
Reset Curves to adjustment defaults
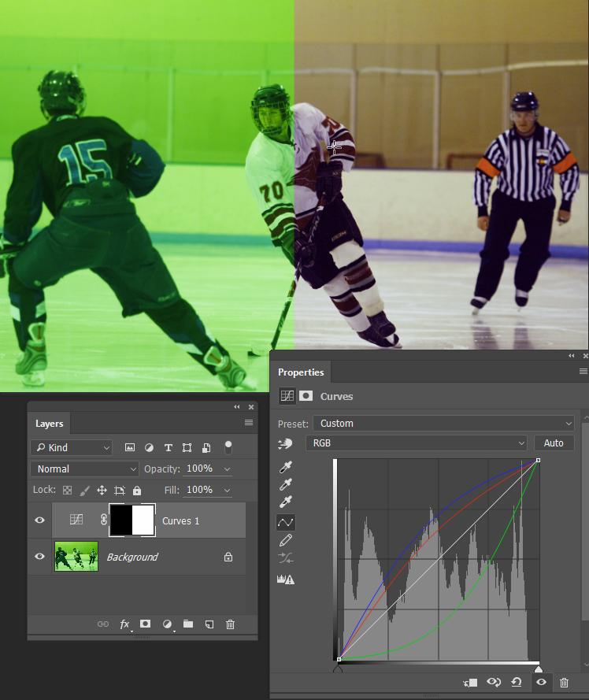(x=517, y=682)
